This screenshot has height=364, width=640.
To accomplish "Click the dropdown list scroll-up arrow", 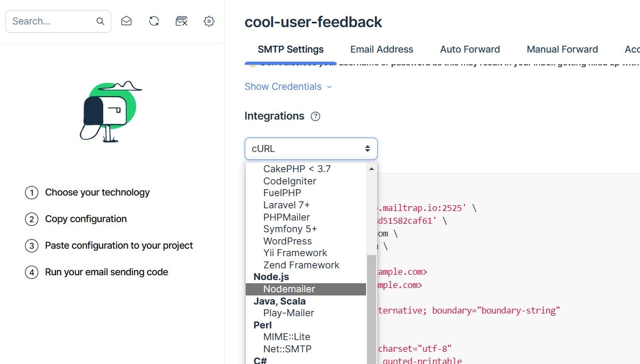I will [x=371, y=168].
